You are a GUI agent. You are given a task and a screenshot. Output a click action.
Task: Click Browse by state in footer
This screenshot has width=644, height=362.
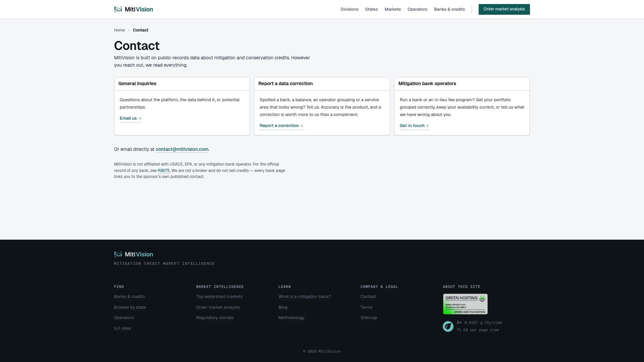130,307
